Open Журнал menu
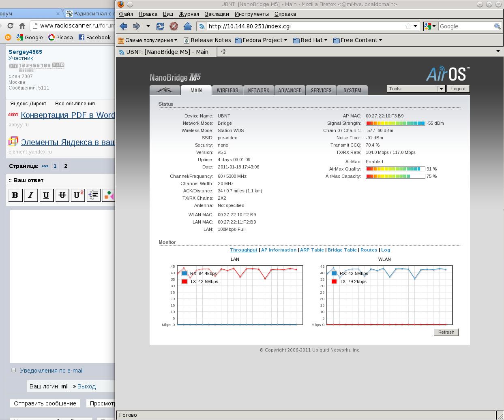The image size is (504, 420). pyautogui.click(x=189, y=14)
